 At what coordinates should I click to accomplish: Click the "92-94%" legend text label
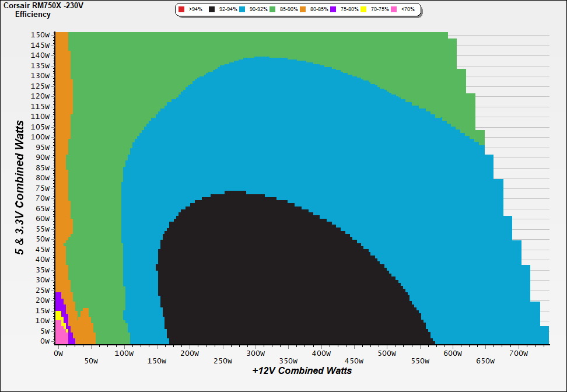[228, 10]
